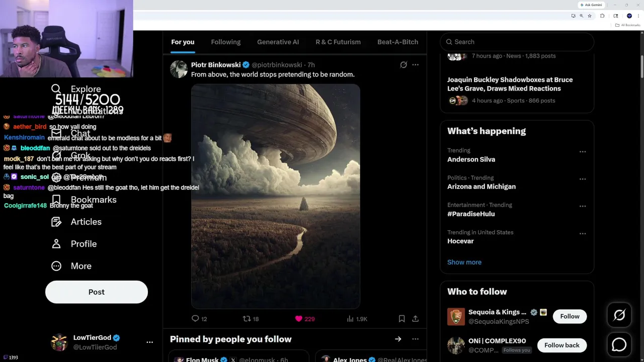Image resolution: width=644 pixels, height=362 pixels.
Task: Switch to the Generative AI tab
Action: coord(278,42)
